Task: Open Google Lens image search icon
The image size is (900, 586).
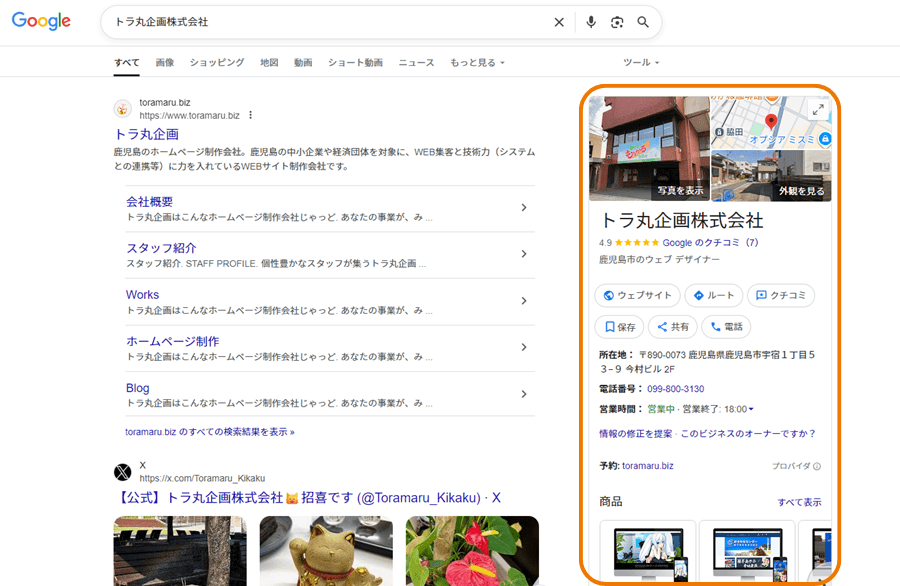Action: tap(617, 22)
